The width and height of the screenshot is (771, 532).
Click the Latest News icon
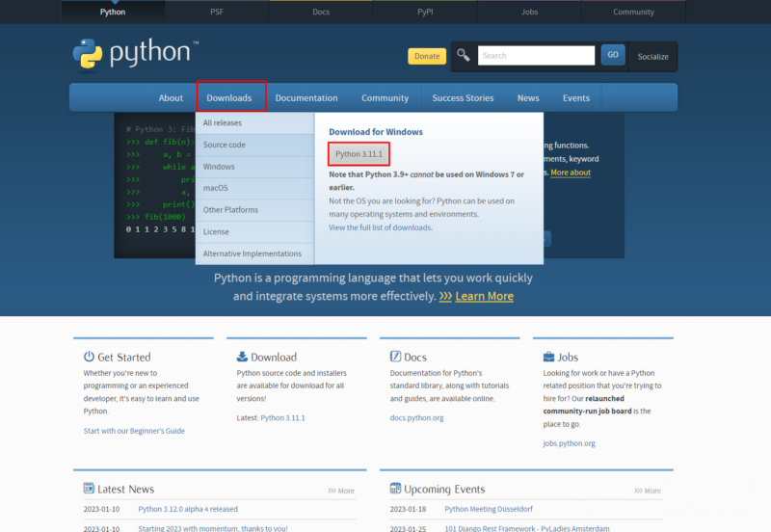coord(90,489)
